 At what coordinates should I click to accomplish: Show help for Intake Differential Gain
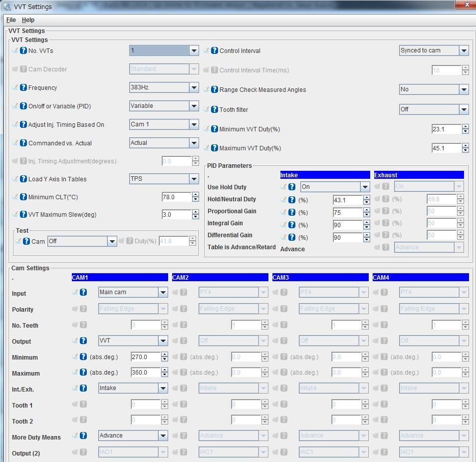pos(292,237)
